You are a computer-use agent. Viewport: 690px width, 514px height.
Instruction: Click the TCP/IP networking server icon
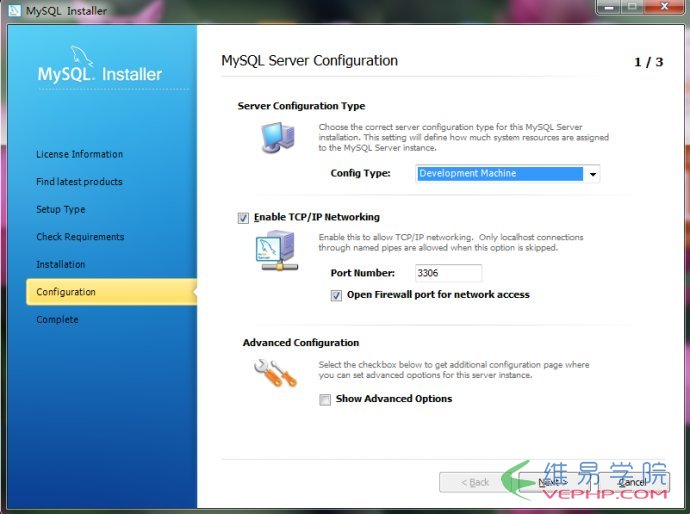(x=277, y=250)
